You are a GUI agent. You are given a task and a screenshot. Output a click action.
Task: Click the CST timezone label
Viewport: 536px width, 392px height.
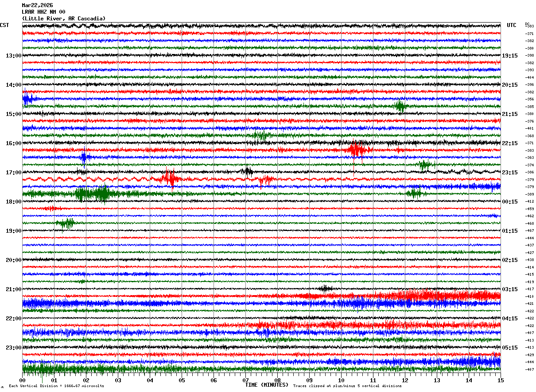[x=4, y=25]
